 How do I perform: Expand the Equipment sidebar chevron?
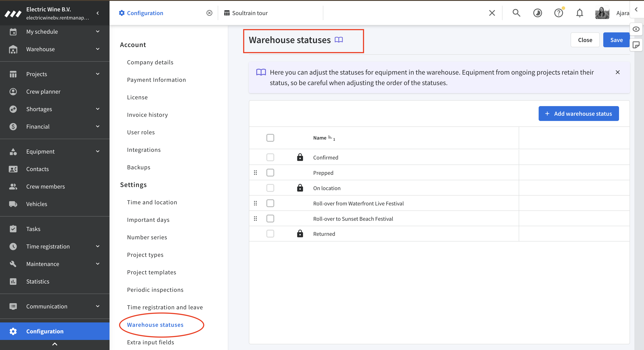click(98, 151)
